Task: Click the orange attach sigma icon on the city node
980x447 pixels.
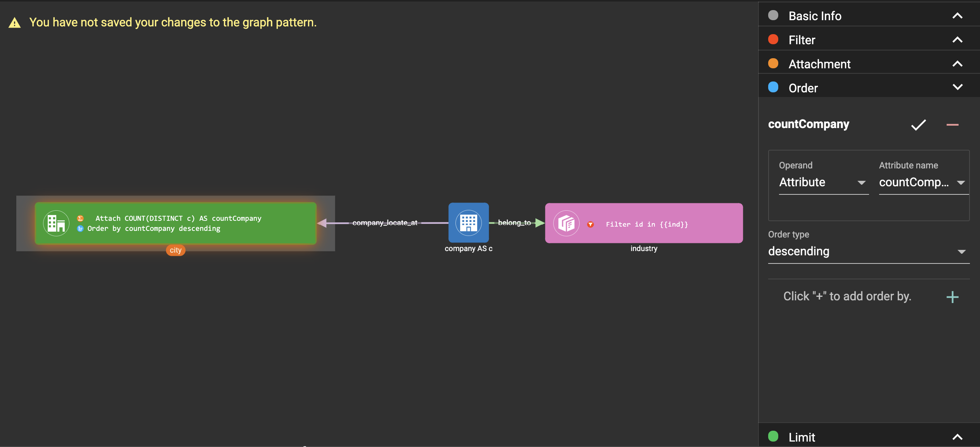Action: (x=80, y=218)
